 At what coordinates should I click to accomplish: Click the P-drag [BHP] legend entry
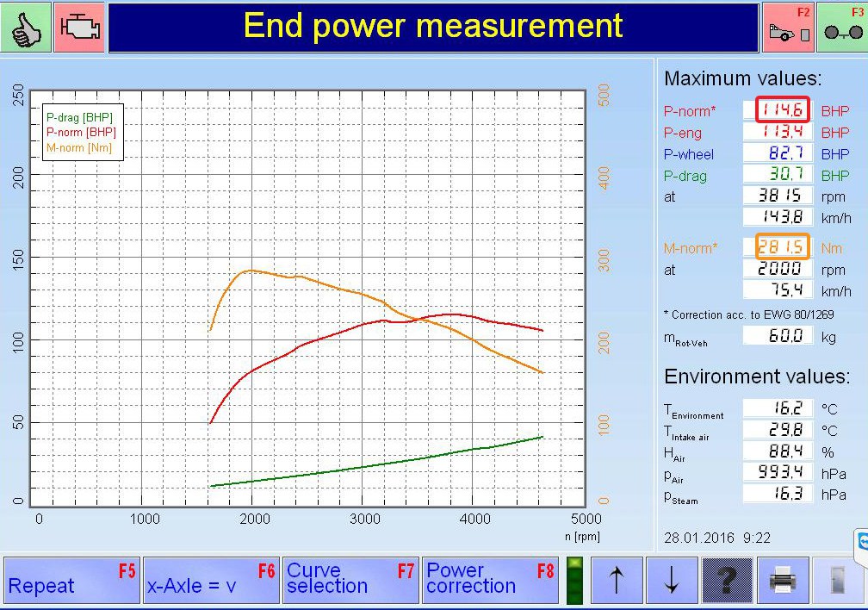pos(79,117)
